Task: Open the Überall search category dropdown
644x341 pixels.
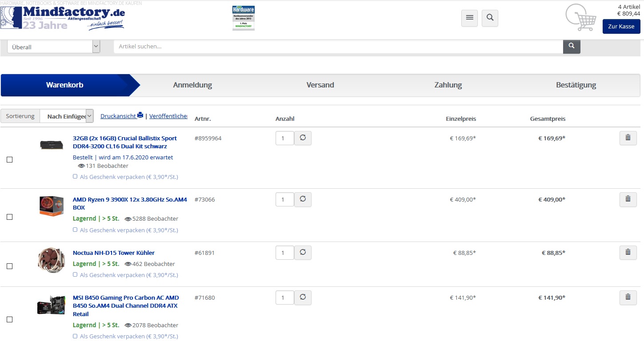Action: click(x=54, y=47)
